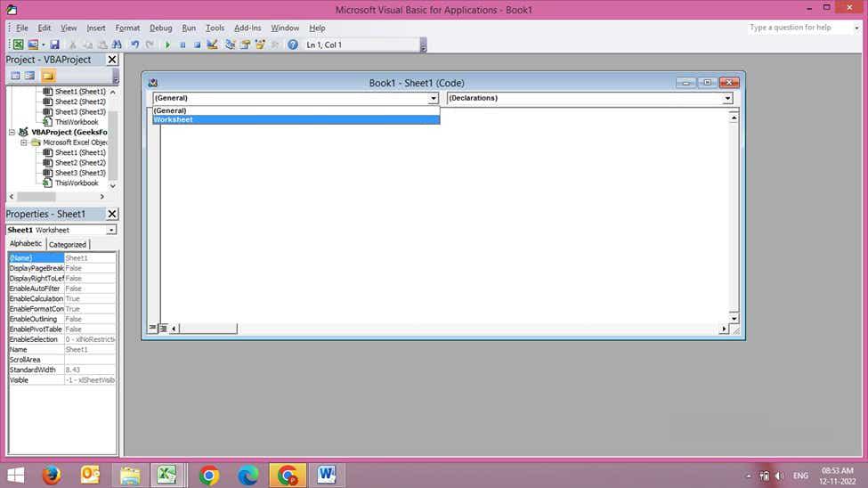
Task: Click the Redo arrow icon
Action: pos(150,45)
